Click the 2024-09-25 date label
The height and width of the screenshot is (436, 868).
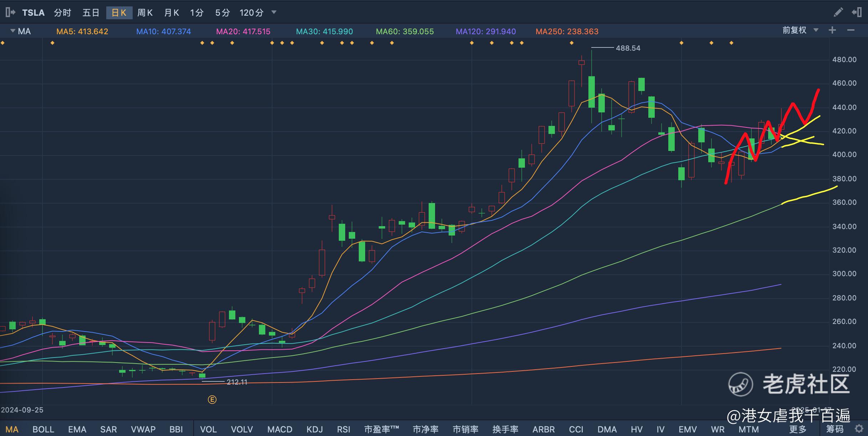(22, 410)
